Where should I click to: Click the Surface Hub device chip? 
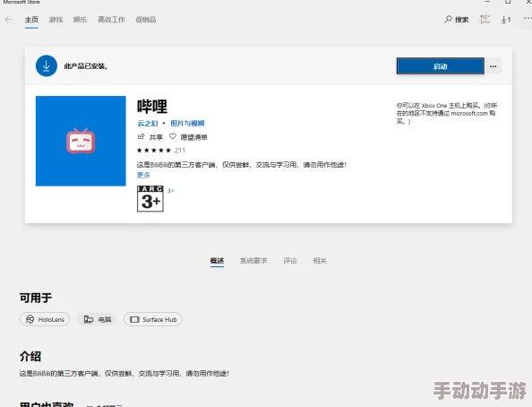[152, 319]
